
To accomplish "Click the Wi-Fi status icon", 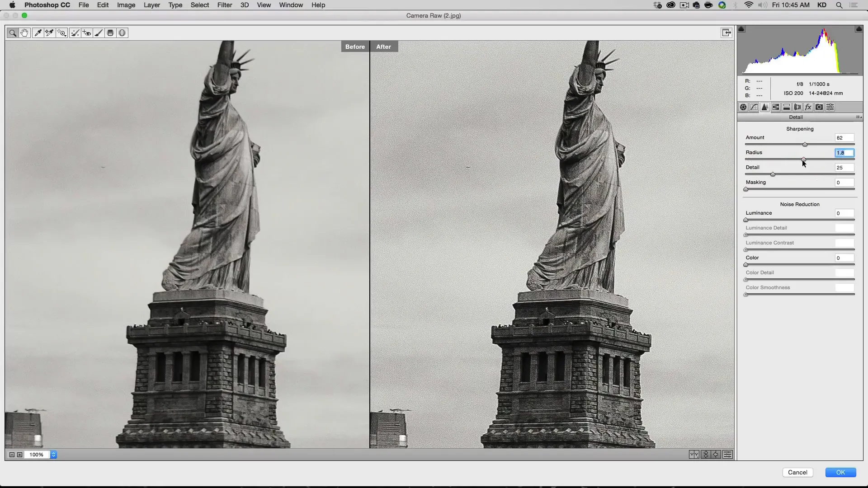I will 749,5.
